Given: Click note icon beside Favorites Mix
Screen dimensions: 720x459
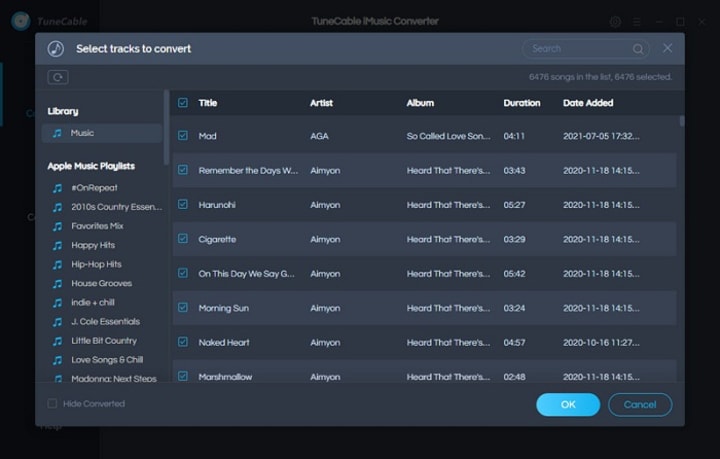Looking at the screenshot, I should pyautogui.click(x=57, y=226).
